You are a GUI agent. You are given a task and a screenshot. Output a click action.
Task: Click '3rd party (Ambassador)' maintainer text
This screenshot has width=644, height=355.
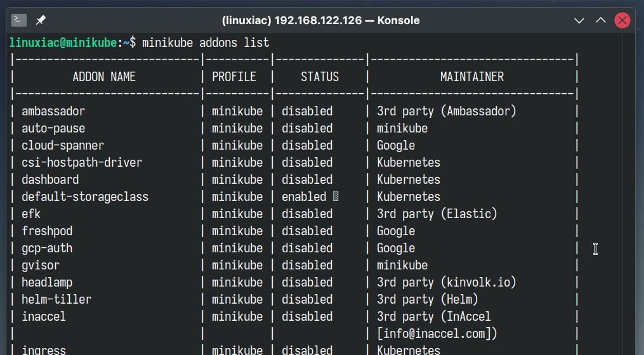tap(447, 111)
